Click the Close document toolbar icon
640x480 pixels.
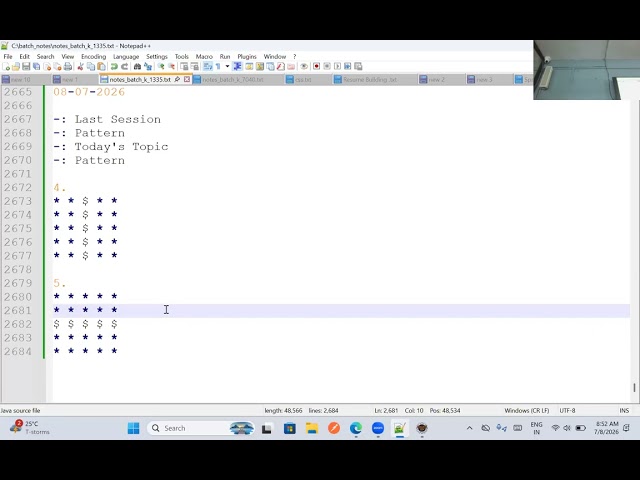(47, 66)
